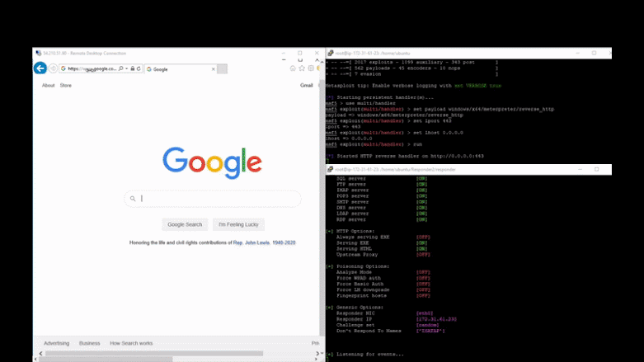Click the security lock icon in address bar
This screenshot has height=362, width=644.
(133, 68)
